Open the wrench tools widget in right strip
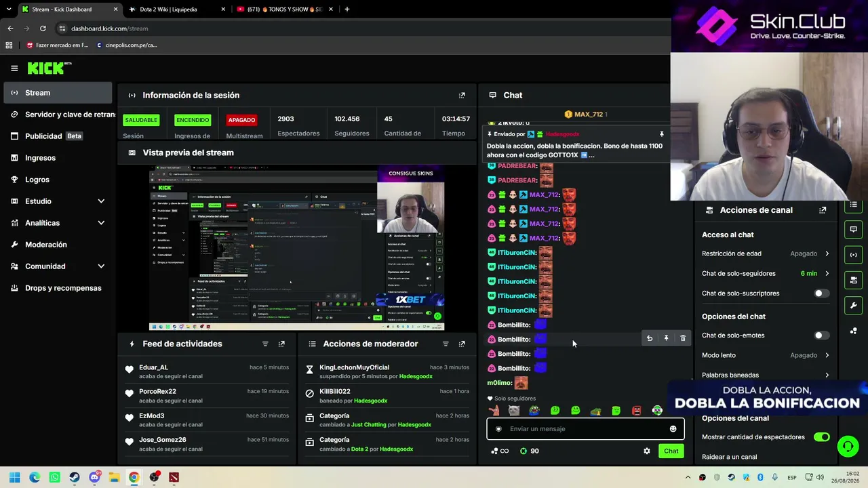868x488 pixels. [853, 305]
